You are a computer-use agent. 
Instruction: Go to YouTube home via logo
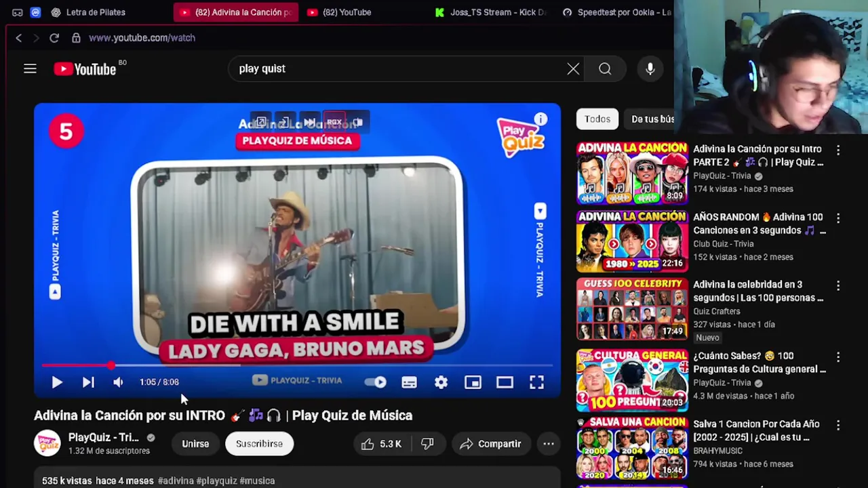pos(85,68)
